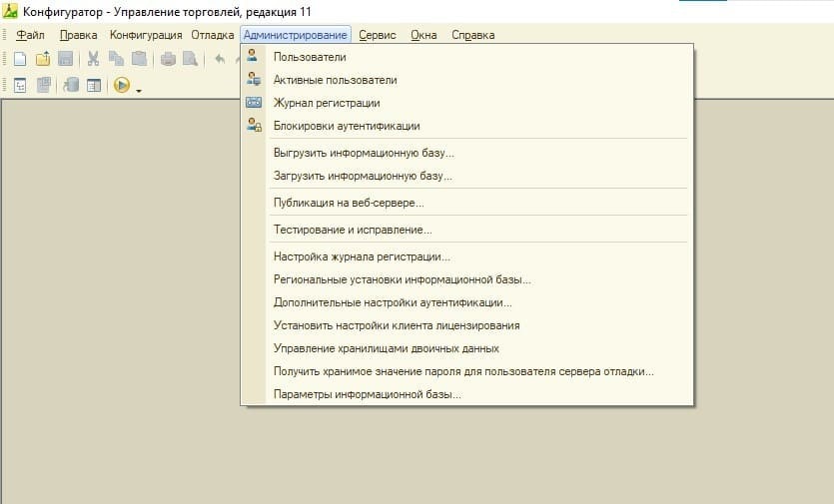Close the Администрирование menu header
Viewport: 834px width, 504px height.
pyautogui.click(x=296, y=35)
